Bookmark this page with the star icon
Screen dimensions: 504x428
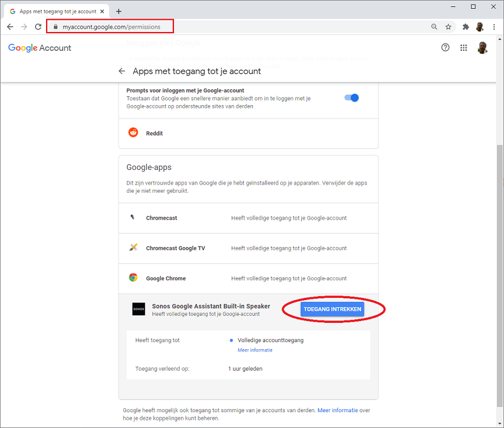pos(448,27)
